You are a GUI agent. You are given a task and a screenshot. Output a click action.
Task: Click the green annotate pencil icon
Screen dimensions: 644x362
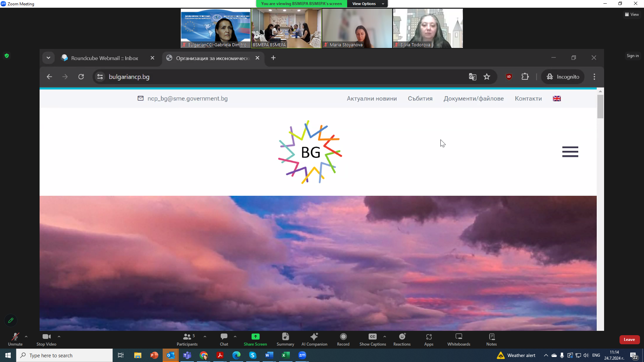[11, 320]
